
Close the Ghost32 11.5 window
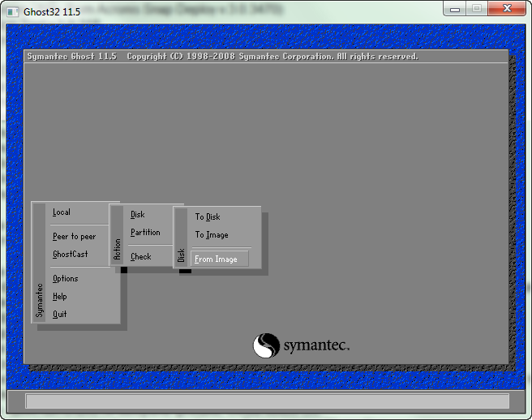[x=507, y=8]
